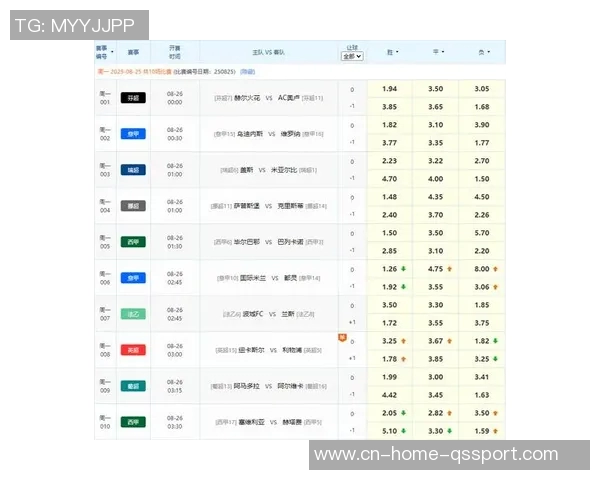Click the green 法乙 league badge

[133, 314]
